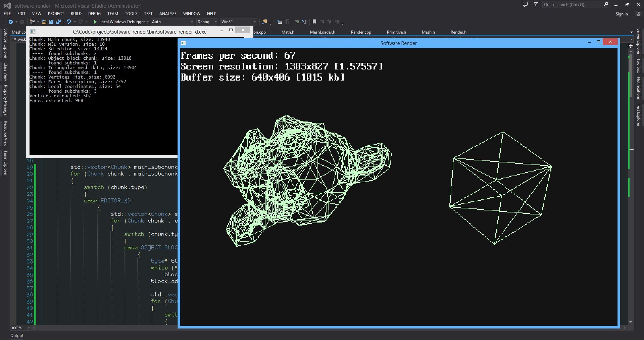Click the Sign in link

[x=622, y=14]
